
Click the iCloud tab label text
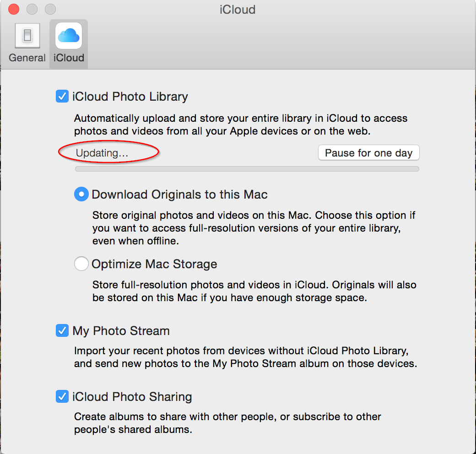tap(69, 58)
